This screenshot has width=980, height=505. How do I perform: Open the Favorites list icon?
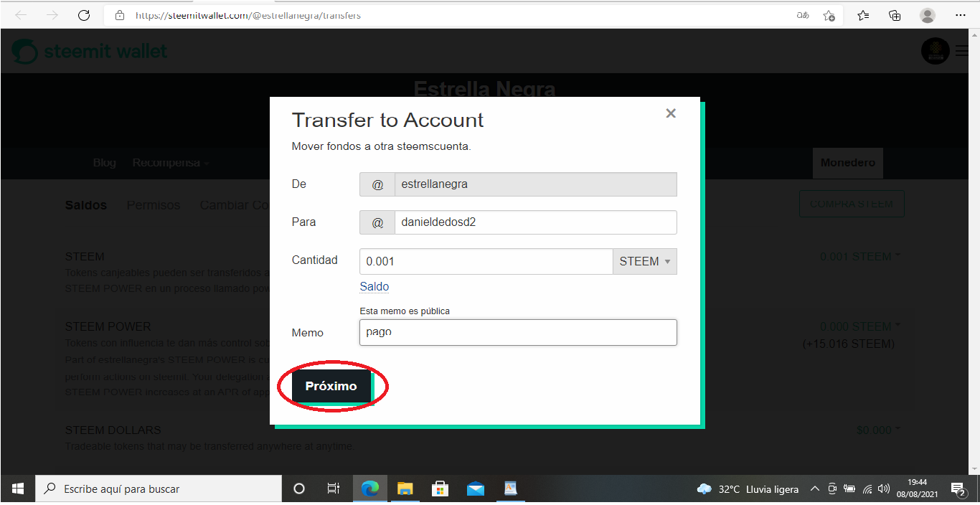click(863, 15)
